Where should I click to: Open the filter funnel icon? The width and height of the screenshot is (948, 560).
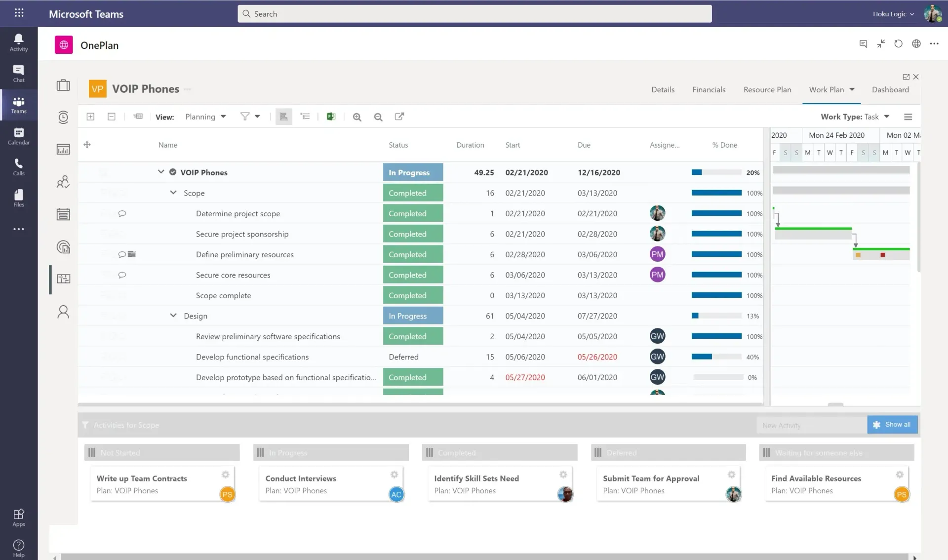click(x=245, y=117)
